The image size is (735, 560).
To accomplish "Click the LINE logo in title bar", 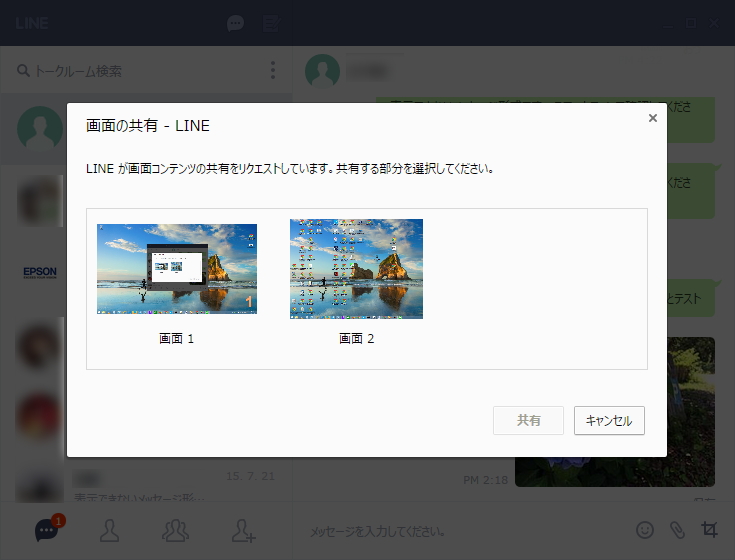I will (x=31, y=23).
